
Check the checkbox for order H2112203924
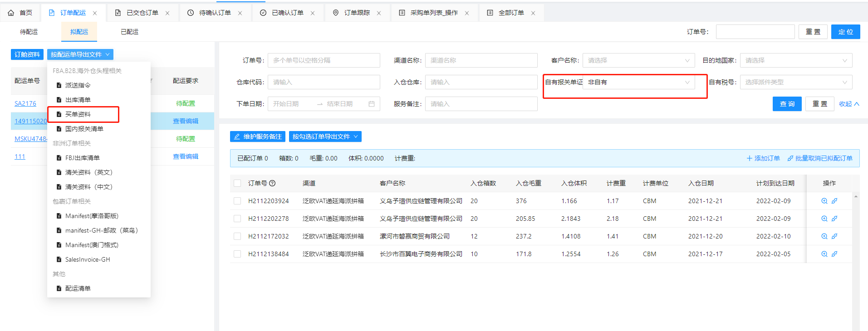point(237,201)
